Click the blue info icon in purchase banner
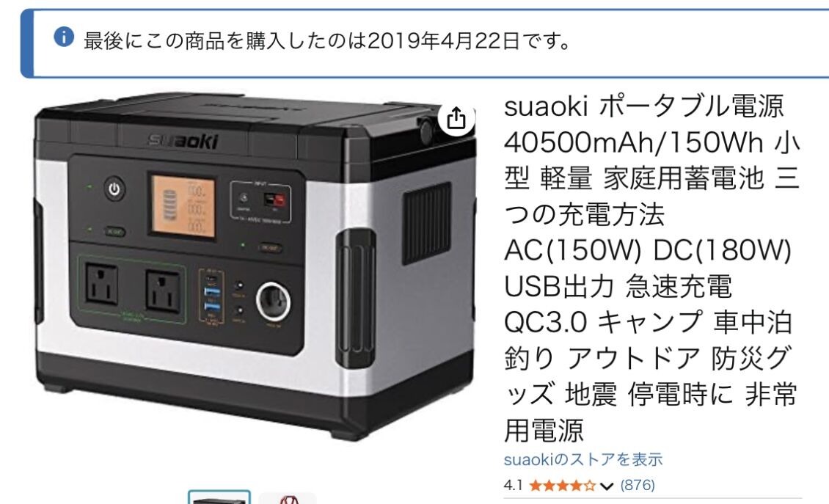The width and height of the screenshot is (829, 504). point(64,37)
